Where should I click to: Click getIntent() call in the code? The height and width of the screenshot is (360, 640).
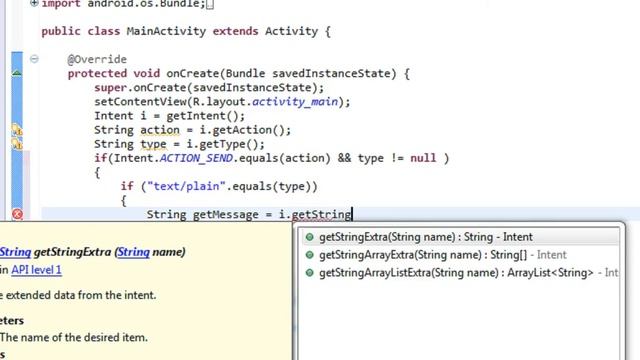pos(202,116)
